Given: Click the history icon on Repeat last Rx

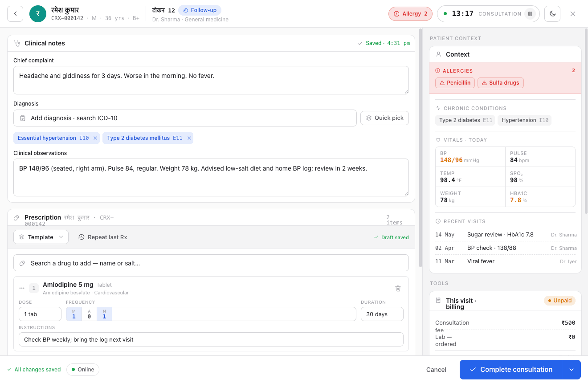Looking at the screenshot, I should tap(82, 237).
